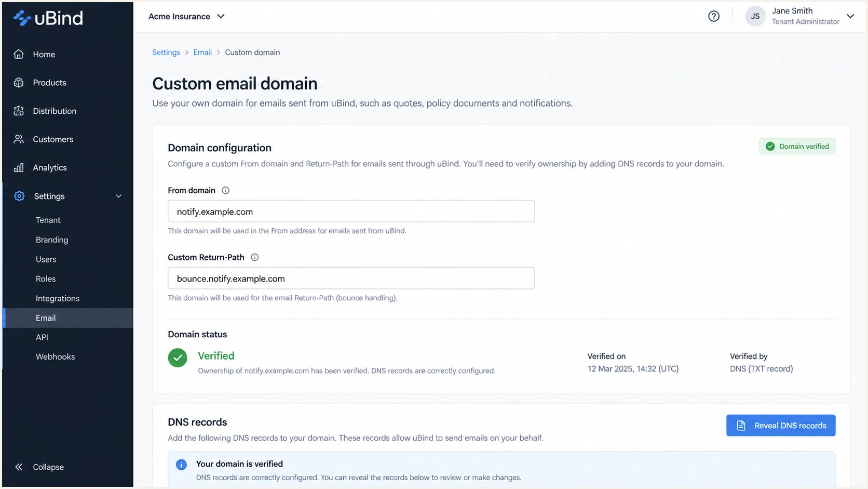Click 'Tenant Administrator' role text
This screenshot has width=868, height=489.
coord(805,22)
